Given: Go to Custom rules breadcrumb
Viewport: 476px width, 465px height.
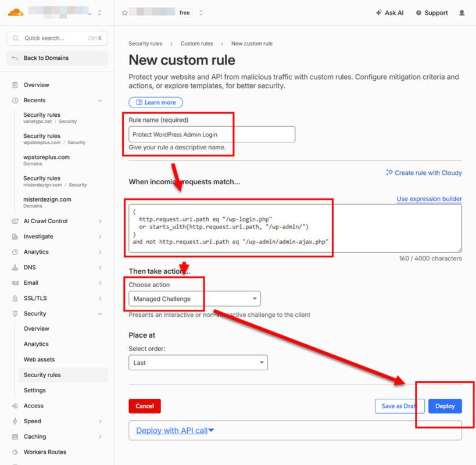Looking at the screenshot, I should [196, 44].
